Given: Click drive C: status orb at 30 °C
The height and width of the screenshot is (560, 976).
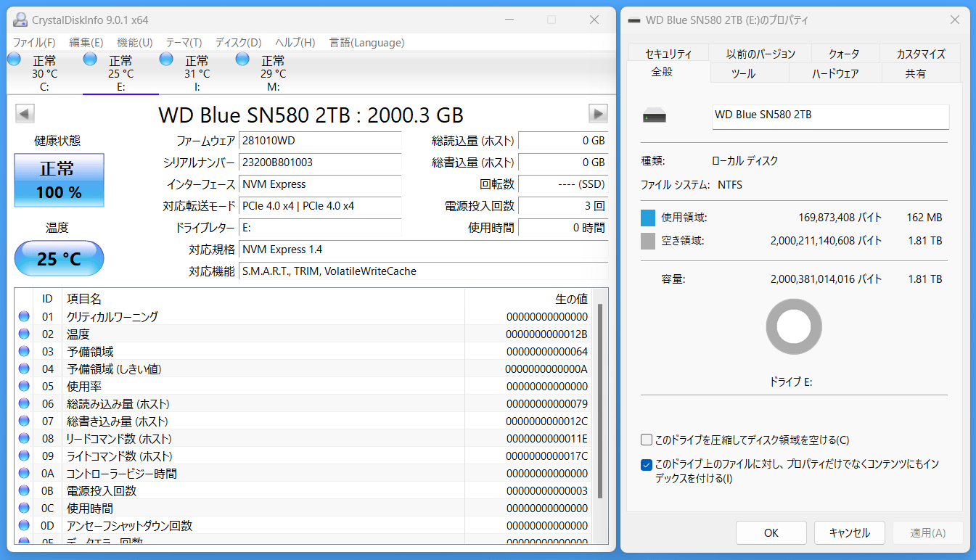Looking at the screenshot, I should [x=14, y=59].
